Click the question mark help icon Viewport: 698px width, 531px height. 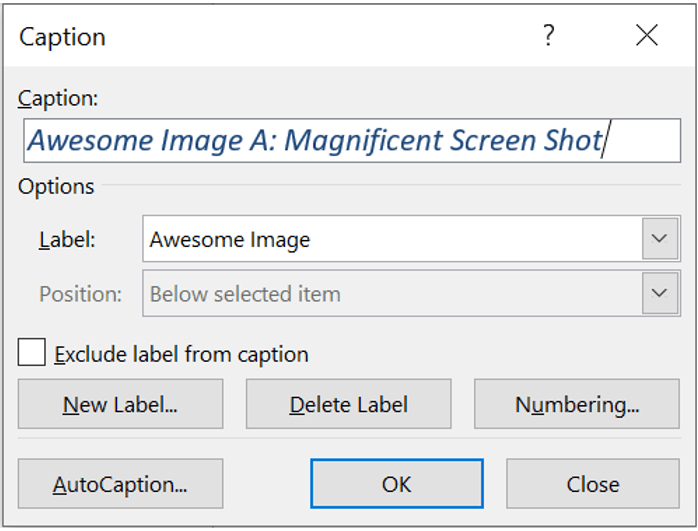548,37
